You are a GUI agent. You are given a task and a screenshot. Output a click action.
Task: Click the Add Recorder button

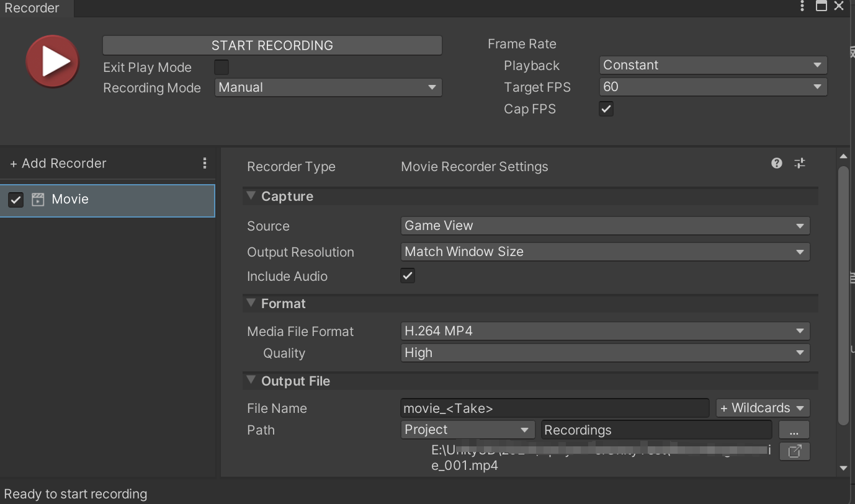click(x=58, y=164)
